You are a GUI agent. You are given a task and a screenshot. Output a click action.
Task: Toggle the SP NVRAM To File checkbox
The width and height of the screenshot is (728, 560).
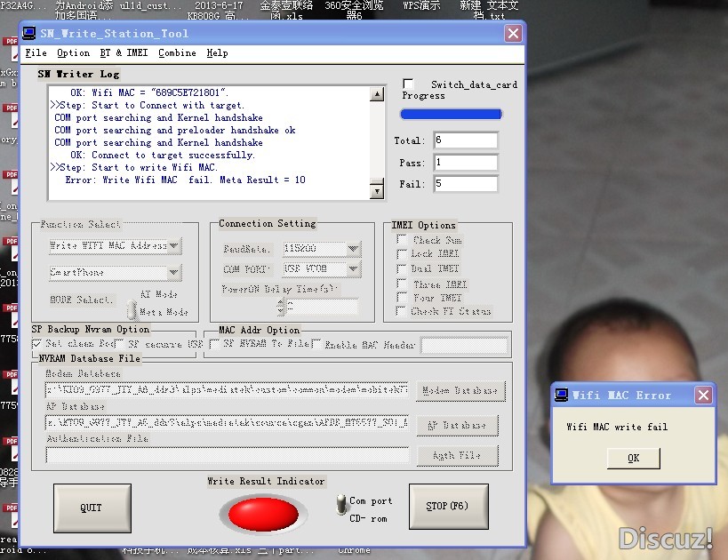click(x=214, y=344)
